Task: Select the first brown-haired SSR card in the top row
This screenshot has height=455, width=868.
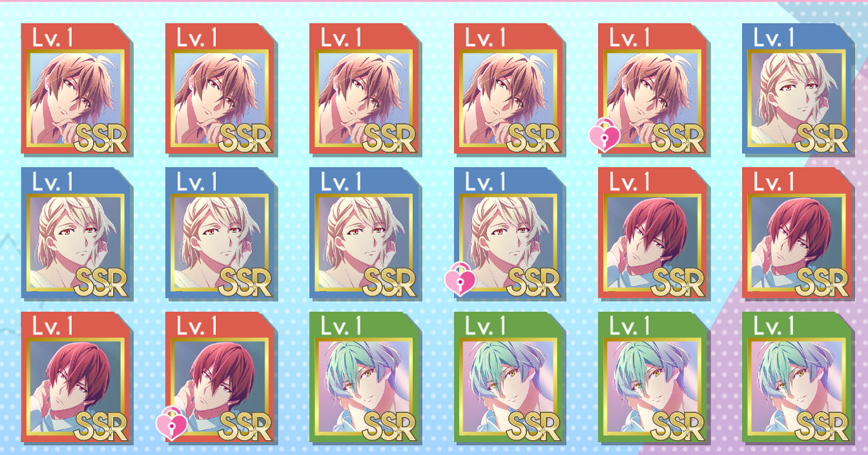Action: [x=76, y=88]
